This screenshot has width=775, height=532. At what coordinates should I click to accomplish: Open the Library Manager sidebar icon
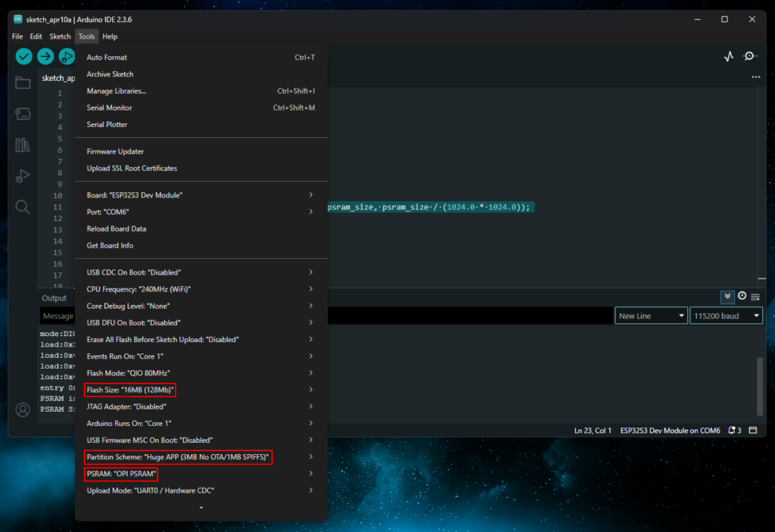pos(23,145)
